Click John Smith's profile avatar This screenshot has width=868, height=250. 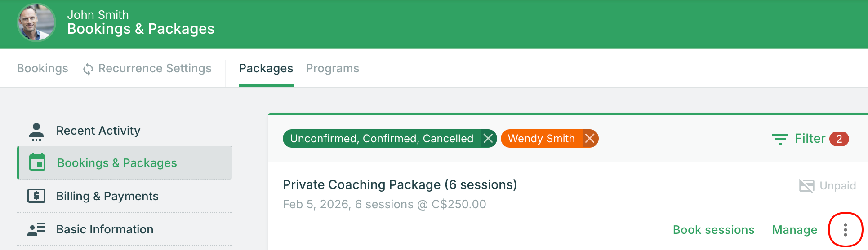click(x=36, y=22)
